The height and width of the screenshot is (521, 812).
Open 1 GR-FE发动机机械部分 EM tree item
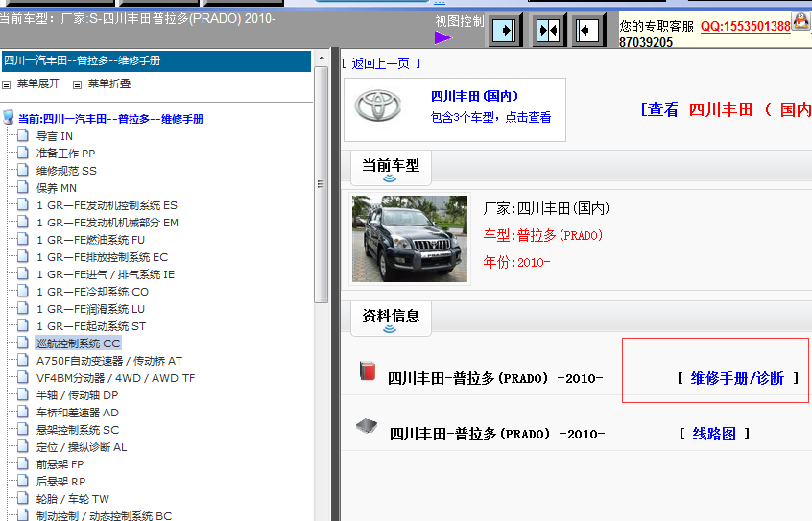[x=107, y=223]
